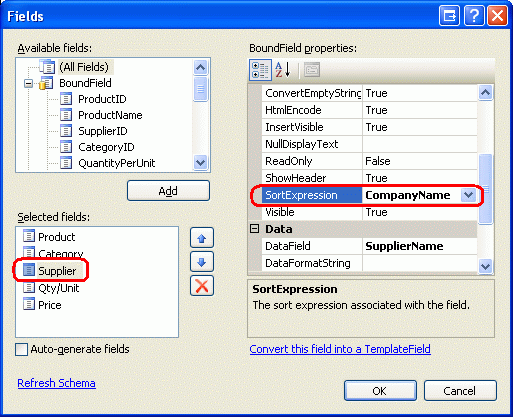Click the Cancel button

pyautogui.click(x=460, y=391)
